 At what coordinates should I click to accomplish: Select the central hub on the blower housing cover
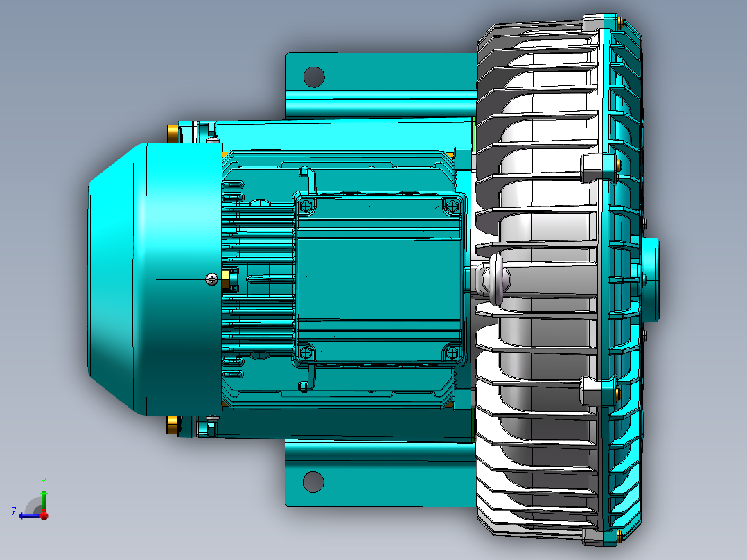pos(650,279)
